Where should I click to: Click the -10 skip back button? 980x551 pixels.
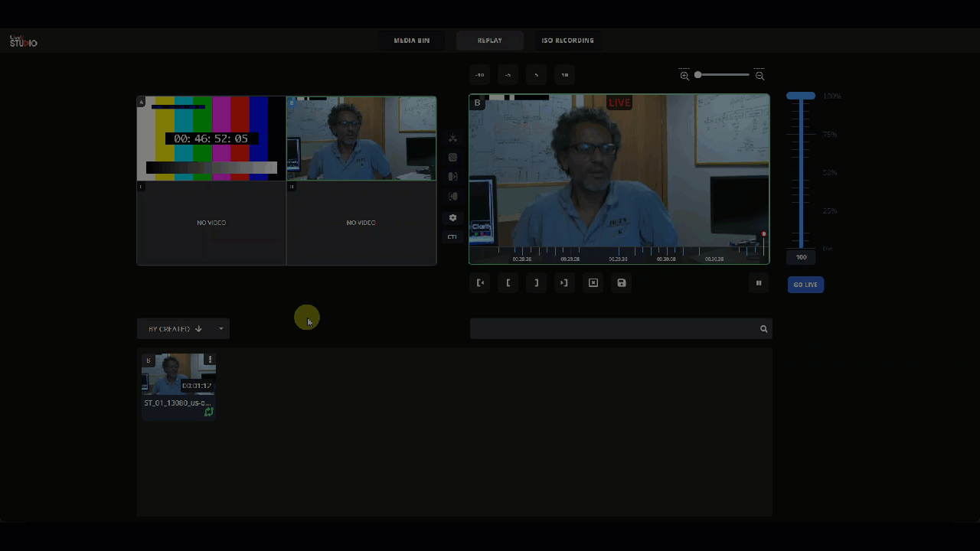480,75
